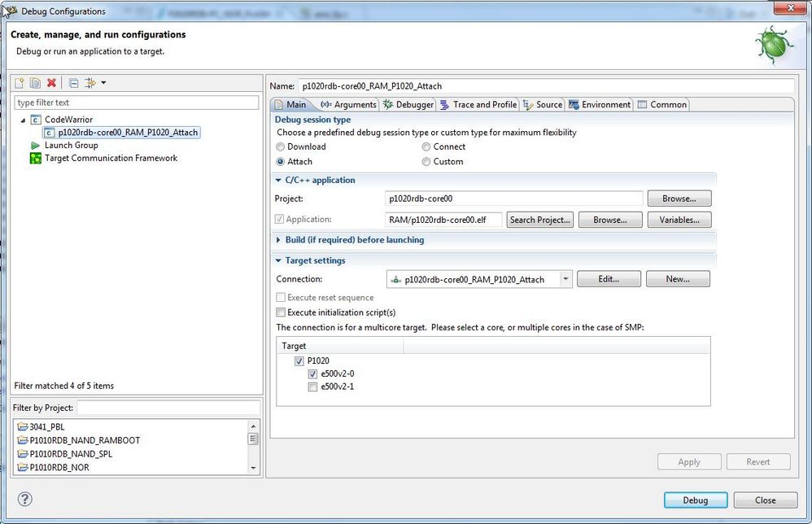The width and height of the screenshot is (812, 524).
Task: Toggle the Application checkbox
Action: pyautogui.click(x=279, y=219)
